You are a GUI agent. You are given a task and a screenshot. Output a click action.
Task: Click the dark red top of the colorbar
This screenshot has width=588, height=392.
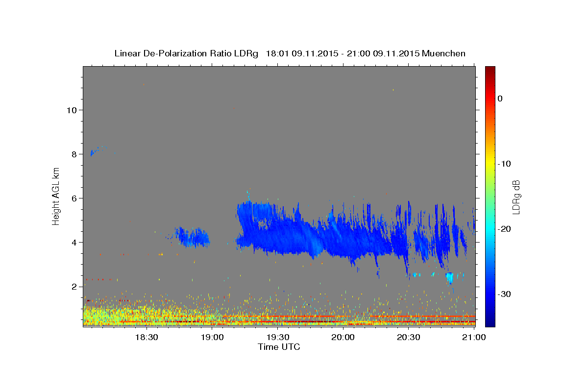[490, 70]
